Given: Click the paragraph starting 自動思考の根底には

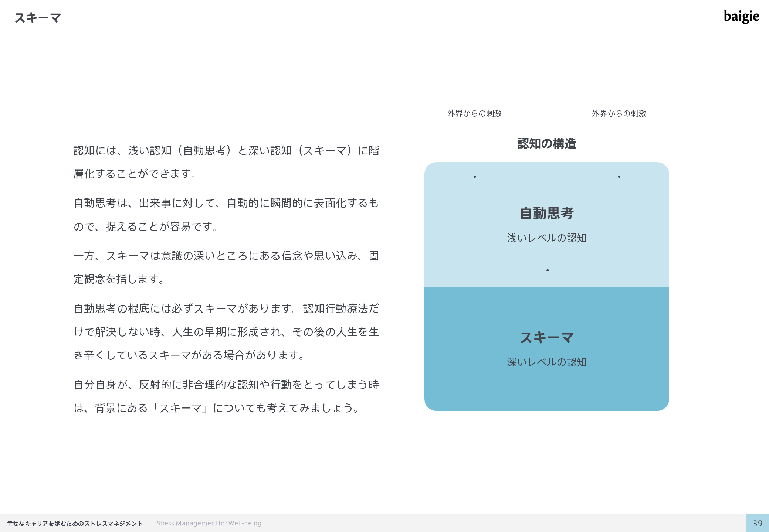Looking at the screenshot, I should (226, 331).
